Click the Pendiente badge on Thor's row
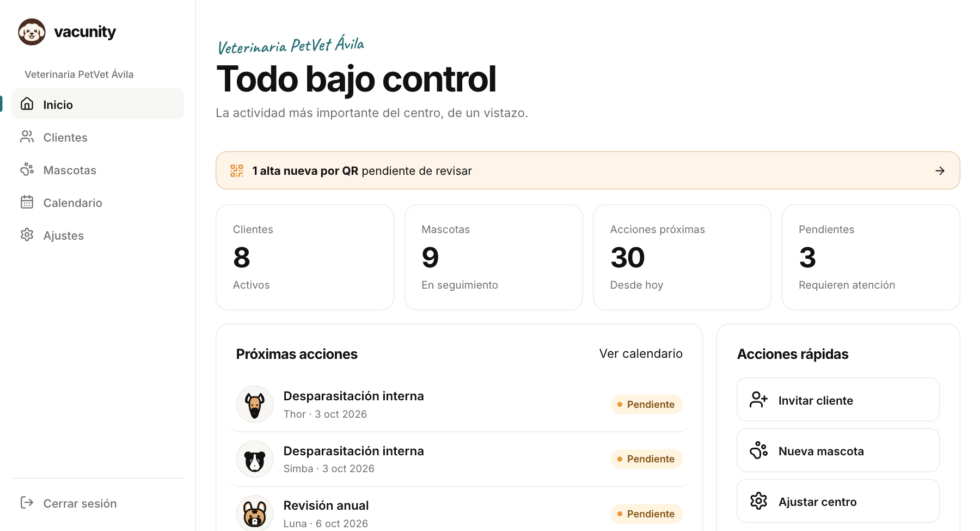 coord(646,404)
